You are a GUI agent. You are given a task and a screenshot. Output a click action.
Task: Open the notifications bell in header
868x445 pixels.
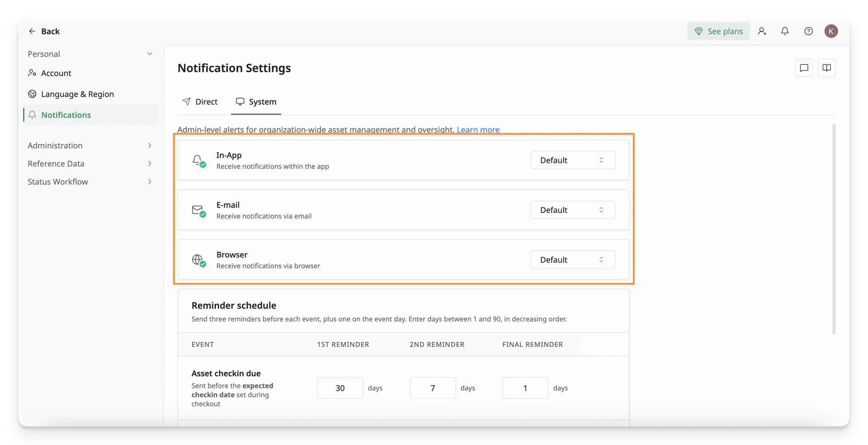[x=785, y=31]
